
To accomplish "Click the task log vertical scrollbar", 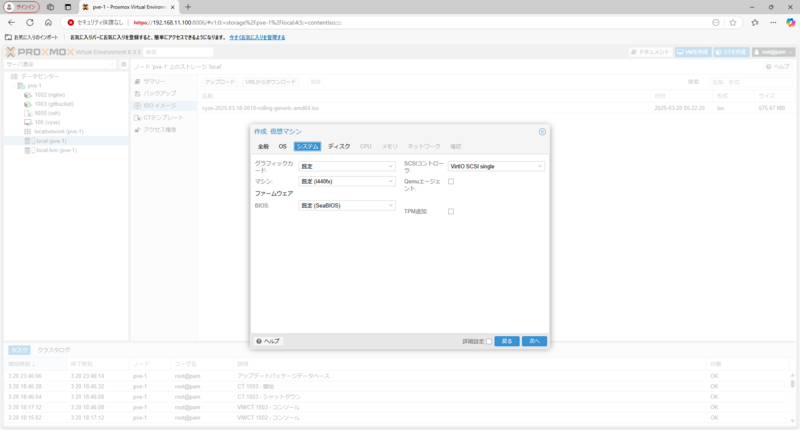I will click(792, 397).
